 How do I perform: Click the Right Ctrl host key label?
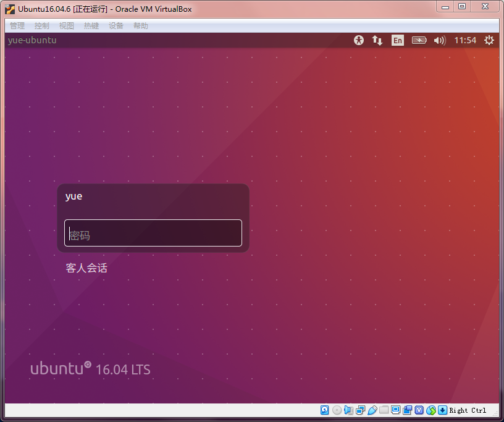click(x=468, y=410)
